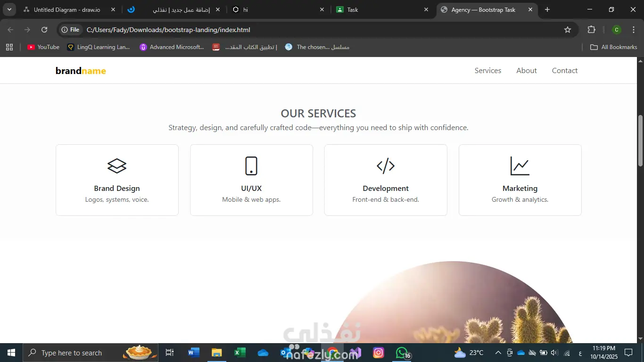
Task: Click the scrollbar down arrow
Action: coord(640,338)
